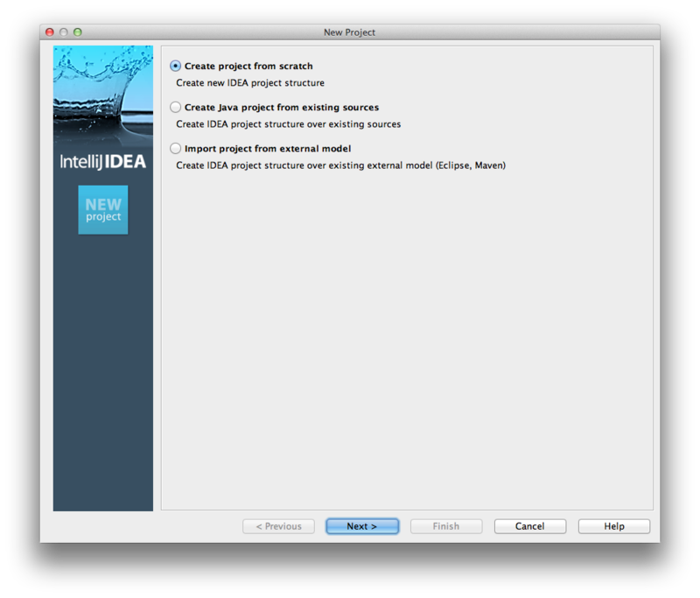Screen dimensions: 700x598
Task: Click the NEW project badge icon
Action: (103, 210)
